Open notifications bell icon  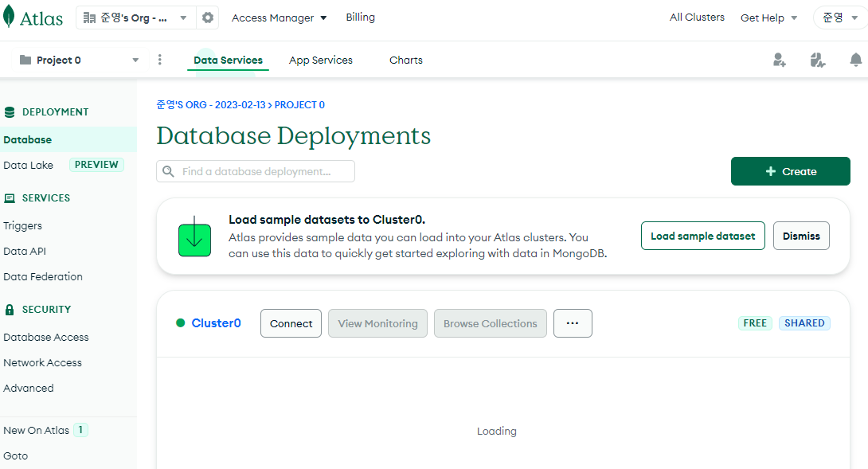[x=856, y=60]
